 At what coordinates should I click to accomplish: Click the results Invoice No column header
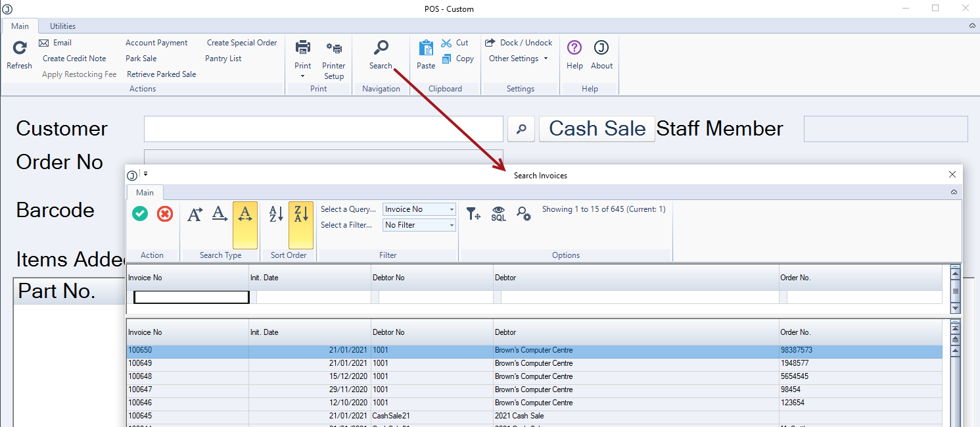tap(187, 332)
